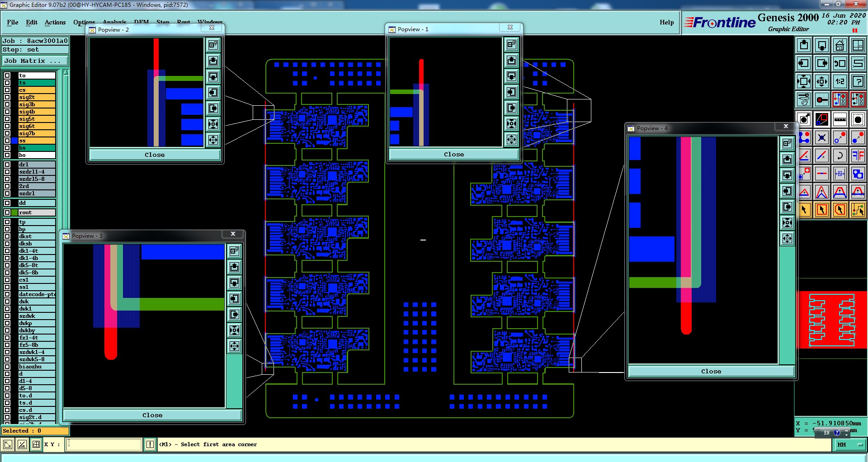Viewport: 868px width, 462px height.
Task: Close Popview 3 using its Close button
Action: [152, 415]
